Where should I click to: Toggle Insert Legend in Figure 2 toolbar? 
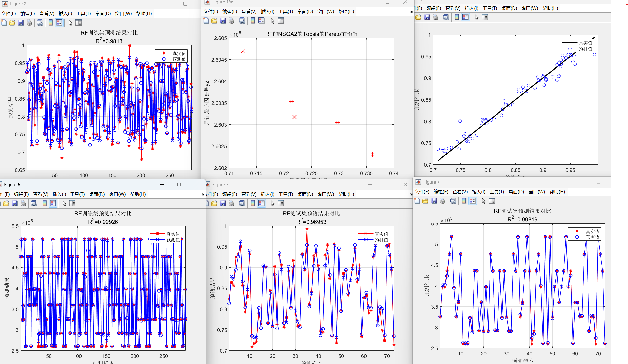coord(59,23)
